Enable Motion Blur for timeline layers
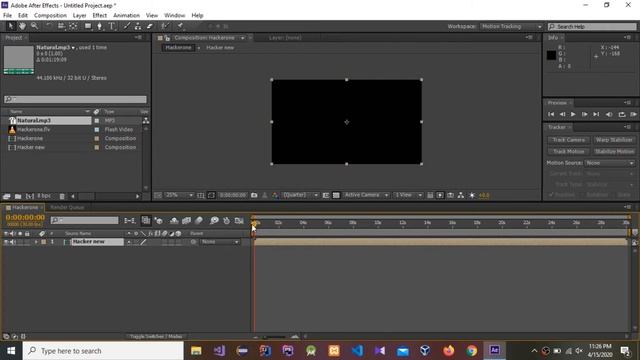This screenshot has height=360, width=640. click(199, 221)
